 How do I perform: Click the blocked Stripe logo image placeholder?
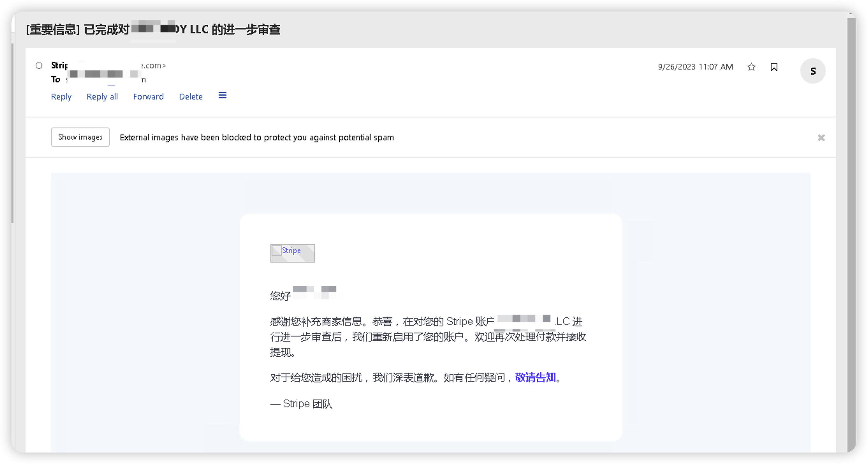[292, 253]
